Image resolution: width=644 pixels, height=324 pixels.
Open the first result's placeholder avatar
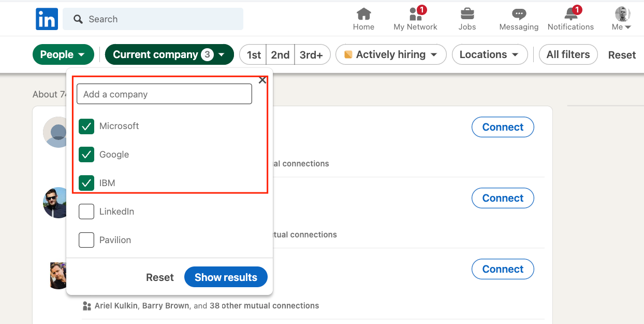[55, 132]
